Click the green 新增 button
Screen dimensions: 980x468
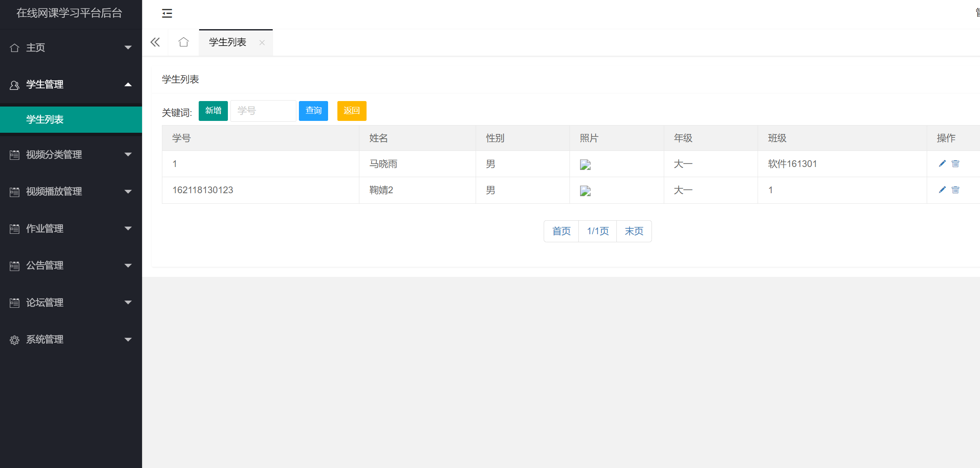click(x=213, y=111)
